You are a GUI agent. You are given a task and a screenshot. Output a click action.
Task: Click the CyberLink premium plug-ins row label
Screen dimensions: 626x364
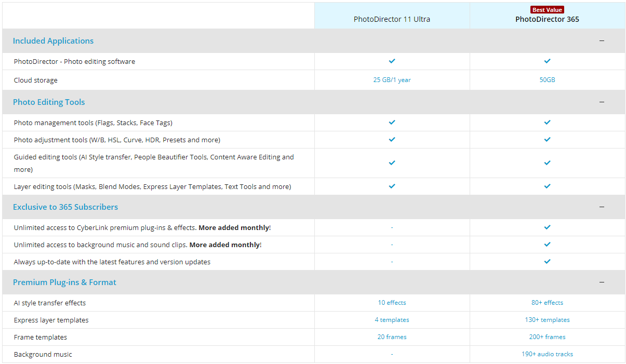click(142, 227)
